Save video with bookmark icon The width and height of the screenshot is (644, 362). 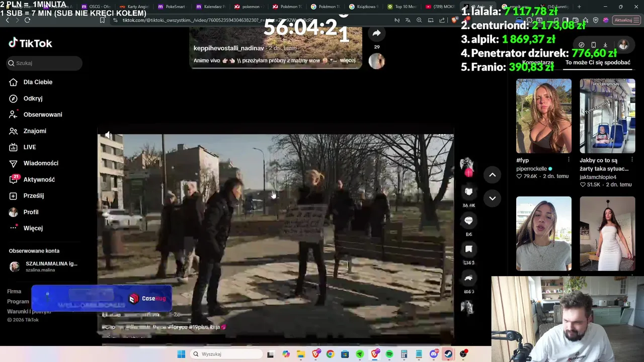coord(468,249)
